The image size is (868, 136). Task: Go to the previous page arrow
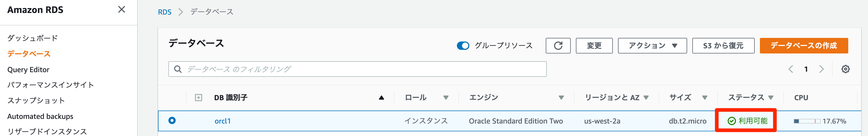pos(791,69)
